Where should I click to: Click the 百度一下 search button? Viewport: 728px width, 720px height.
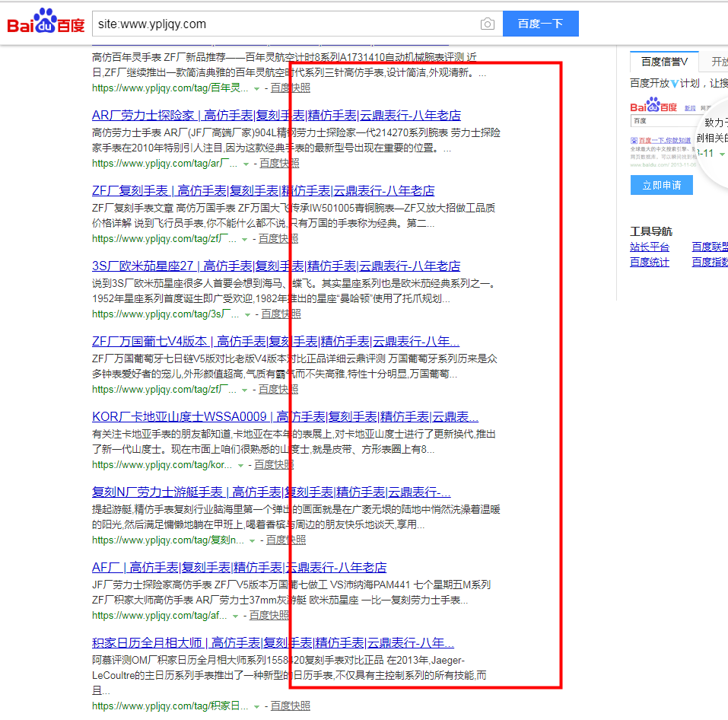540,24
